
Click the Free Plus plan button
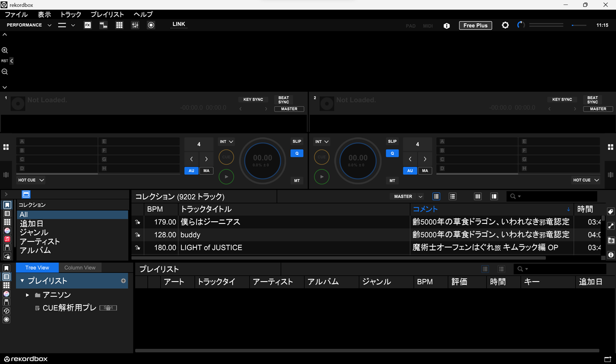475,26
